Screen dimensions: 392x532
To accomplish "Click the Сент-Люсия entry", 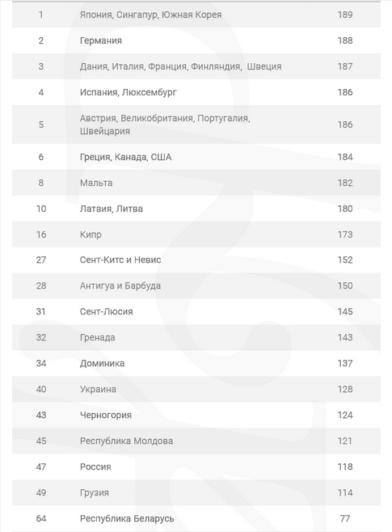I will tap(196, 311).
